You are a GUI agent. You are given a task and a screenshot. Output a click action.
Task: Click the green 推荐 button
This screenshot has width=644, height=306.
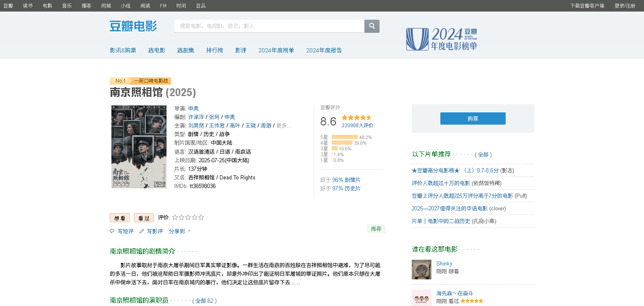[x=376, y=229]
